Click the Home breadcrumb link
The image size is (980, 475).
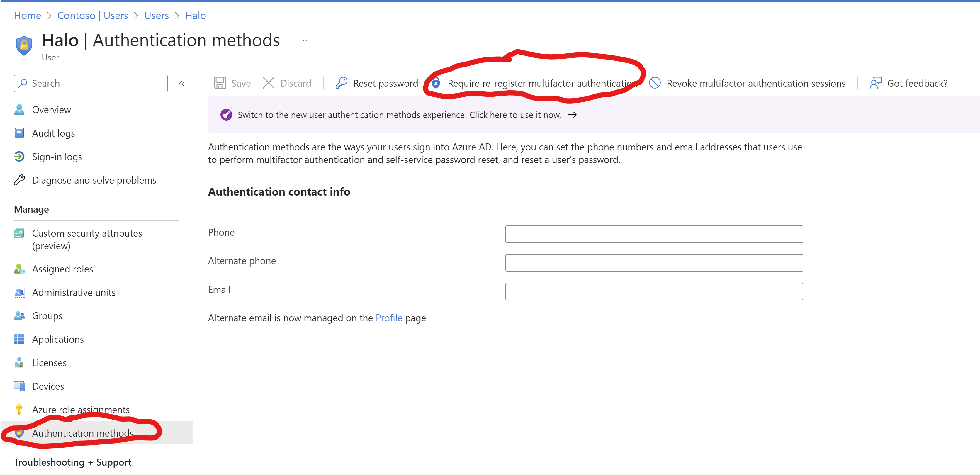pyautogui.click(x=27, y=15)
